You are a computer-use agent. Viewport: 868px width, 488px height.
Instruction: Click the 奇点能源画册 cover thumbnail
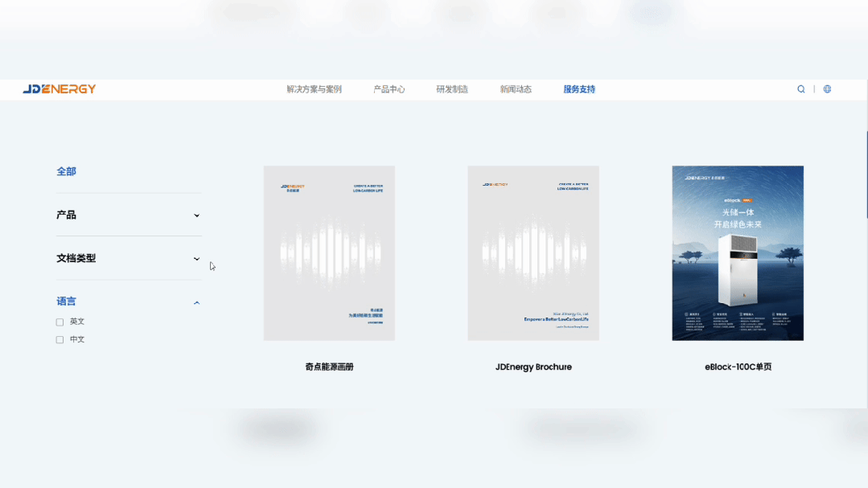329,252
